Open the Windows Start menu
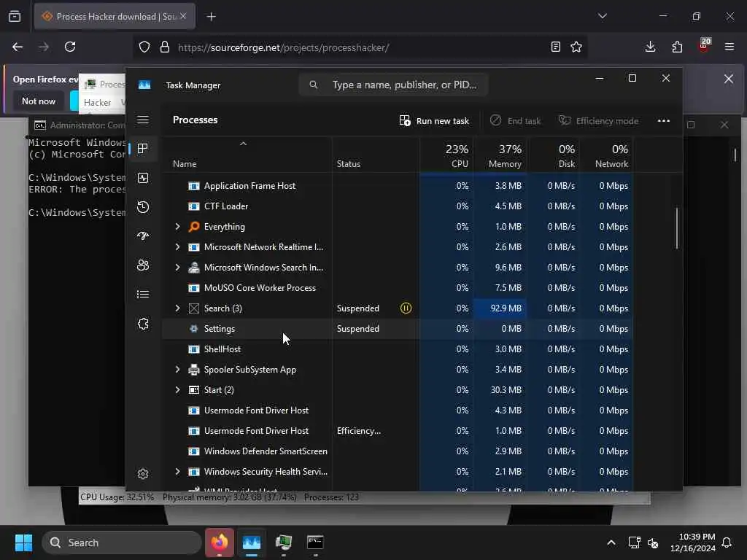Image resolution: width=747 pixels, height=560 pixels. tap(23, 542)
